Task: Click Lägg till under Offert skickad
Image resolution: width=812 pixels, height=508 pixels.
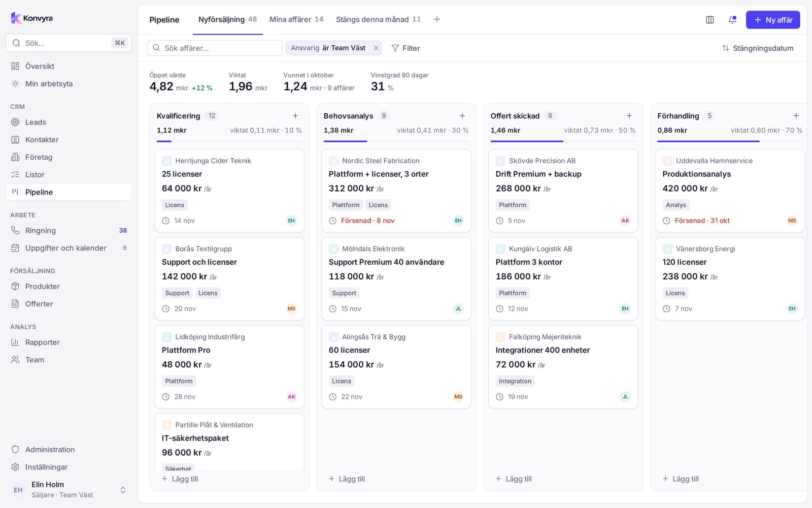Action: [514, 479]
